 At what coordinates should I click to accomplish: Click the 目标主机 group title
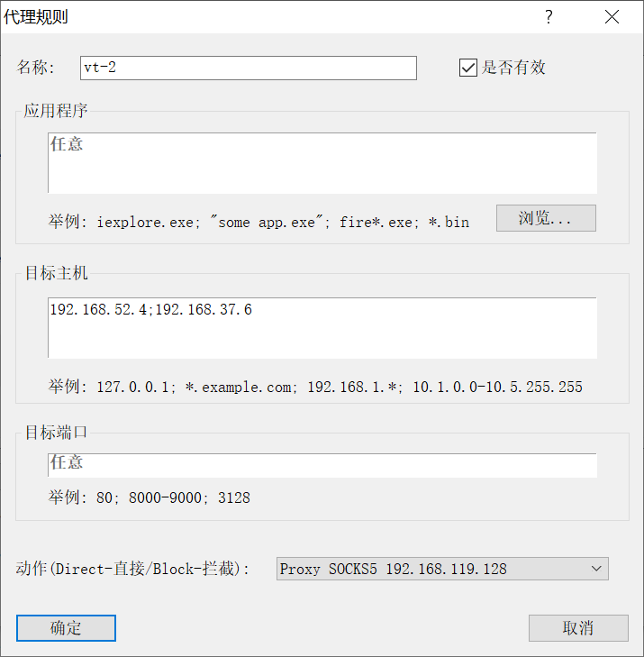pos(57,273)
